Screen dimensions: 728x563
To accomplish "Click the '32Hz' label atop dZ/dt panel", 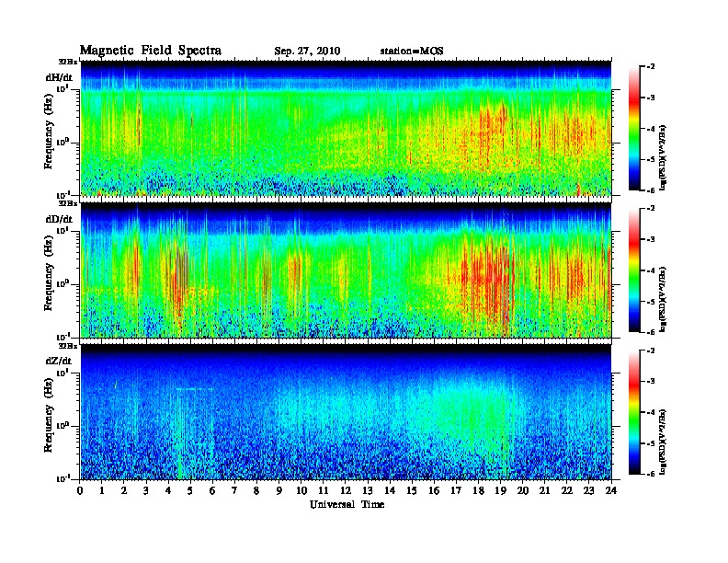I will click(x=68, y=346).
